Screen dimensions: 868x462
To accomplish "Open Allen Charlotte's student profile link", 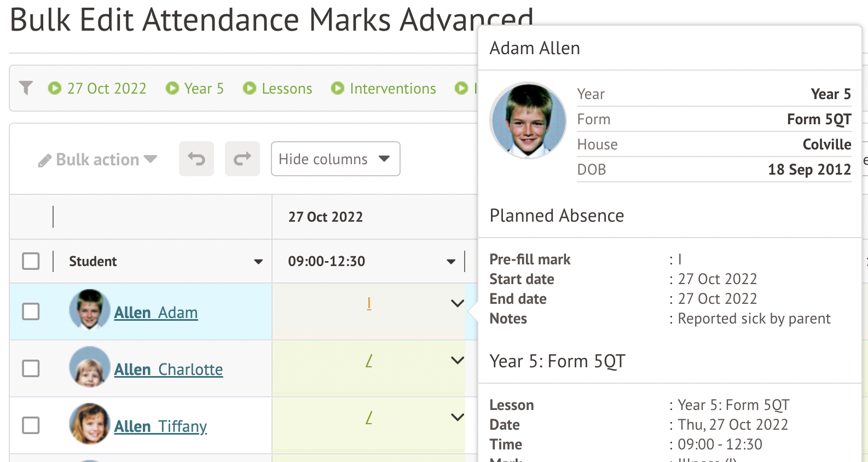I will [169, 369].
